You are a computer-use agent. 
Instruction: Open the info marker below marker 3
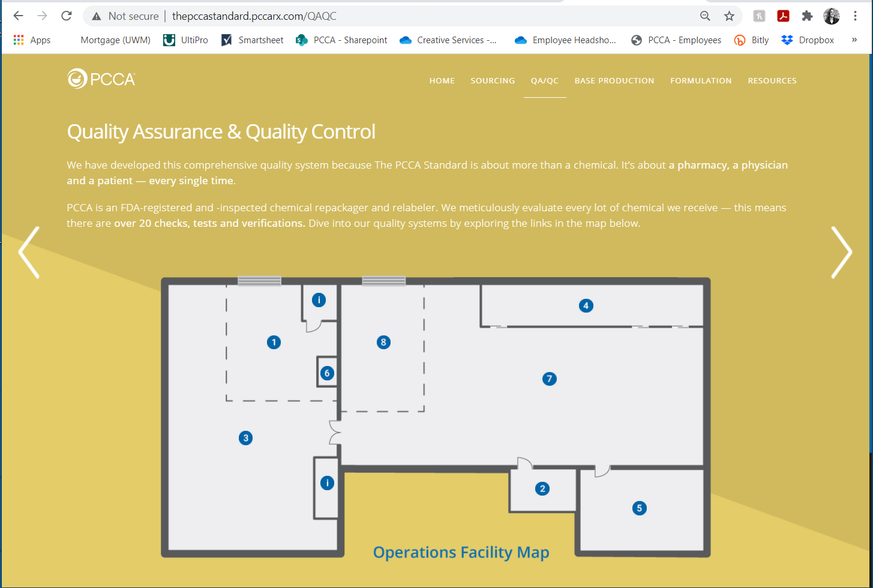tap(326, 482)
